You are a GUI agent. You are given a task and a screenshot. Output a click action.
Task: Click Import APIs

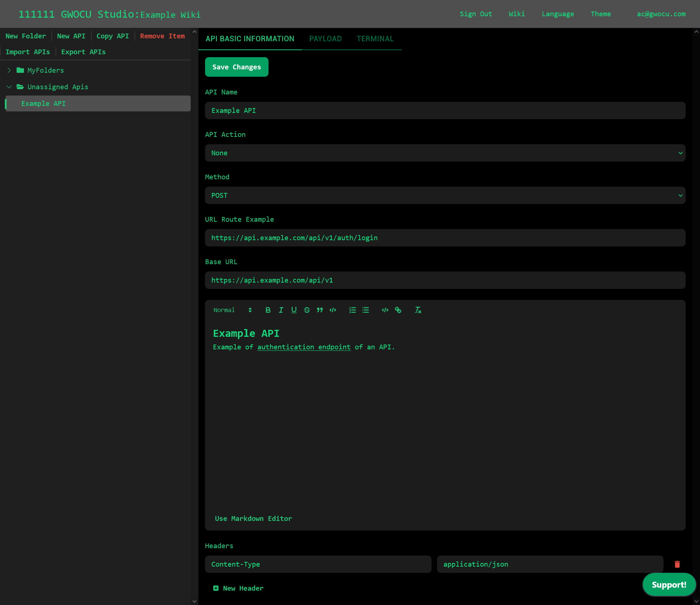pos(28,52)
